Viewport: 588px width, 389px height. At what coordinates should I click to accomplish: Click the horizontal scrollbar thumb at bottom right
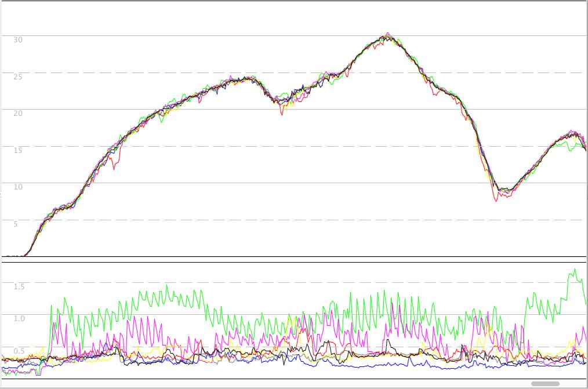[545, 383]
